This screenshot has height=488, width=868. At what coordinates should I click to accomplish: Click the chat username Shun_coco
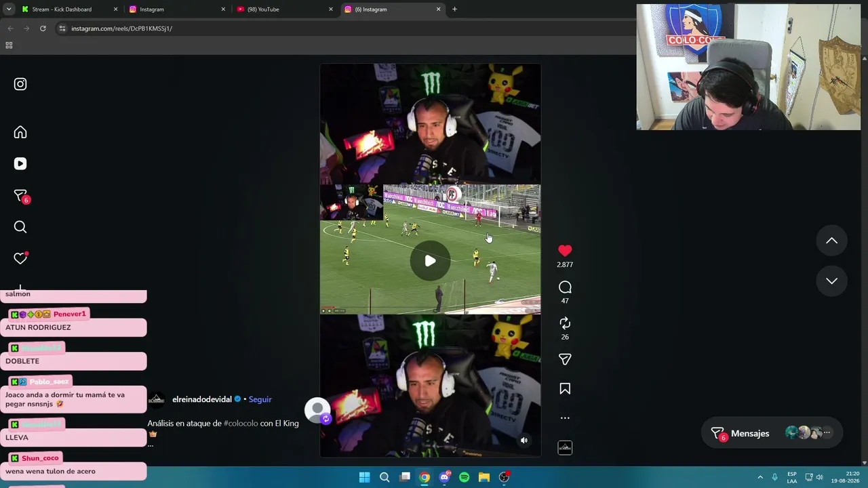40,458
